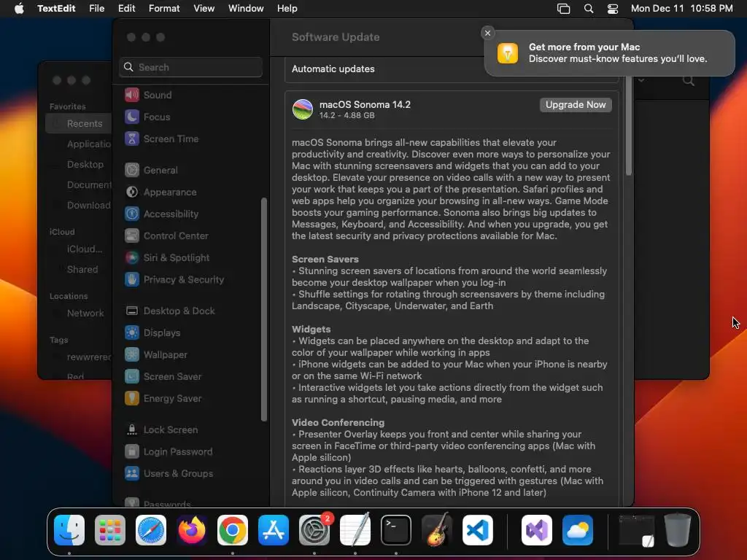Launch Safari from the Dock

[x=151, y=530]
